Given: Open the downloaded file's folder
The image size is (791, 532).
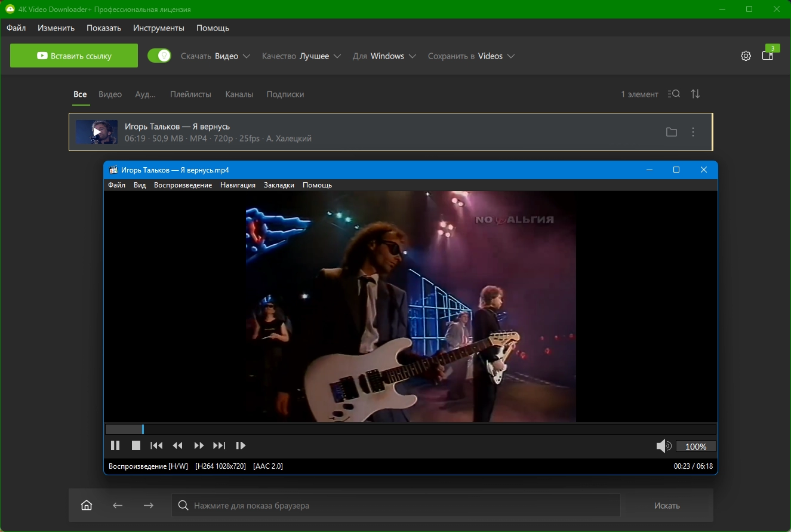Looking at the screenshot, I should 672,132.
